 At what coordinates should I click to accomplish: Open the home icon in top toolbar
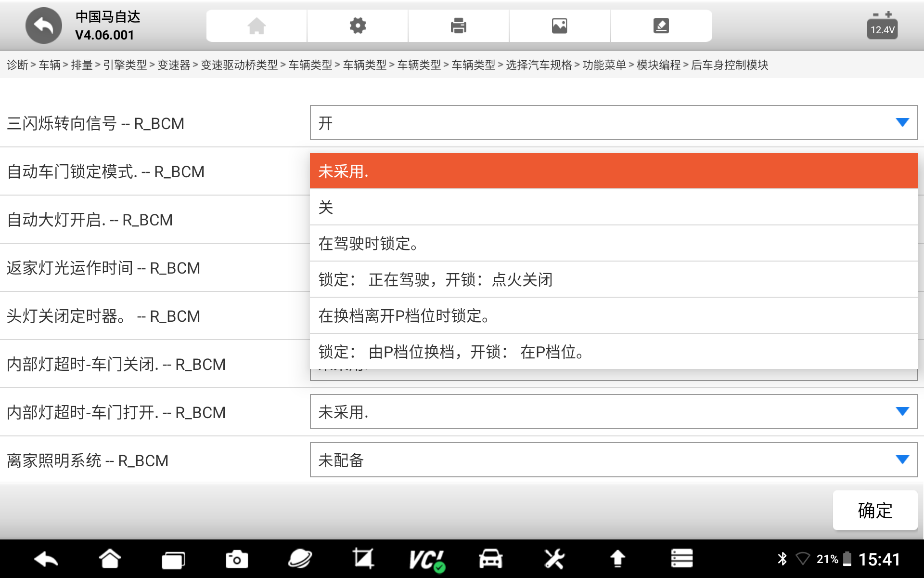click(257, 26)
